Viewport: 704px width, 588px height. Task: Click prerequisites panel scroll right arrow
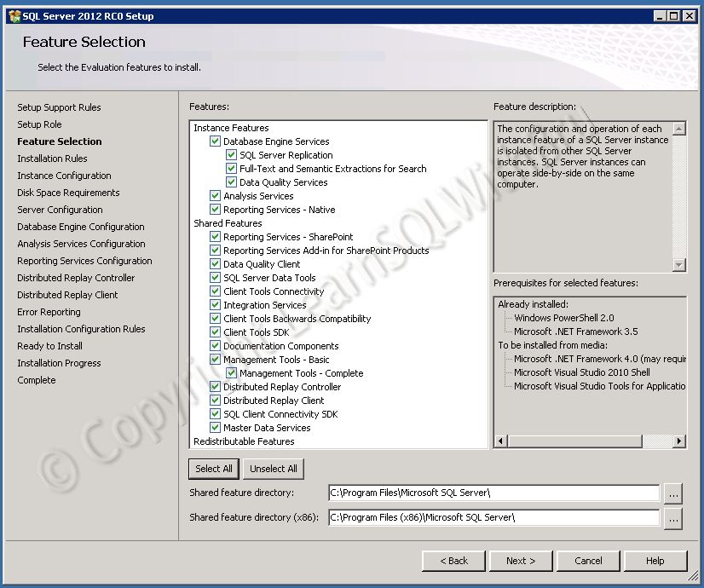coord(678,441)
